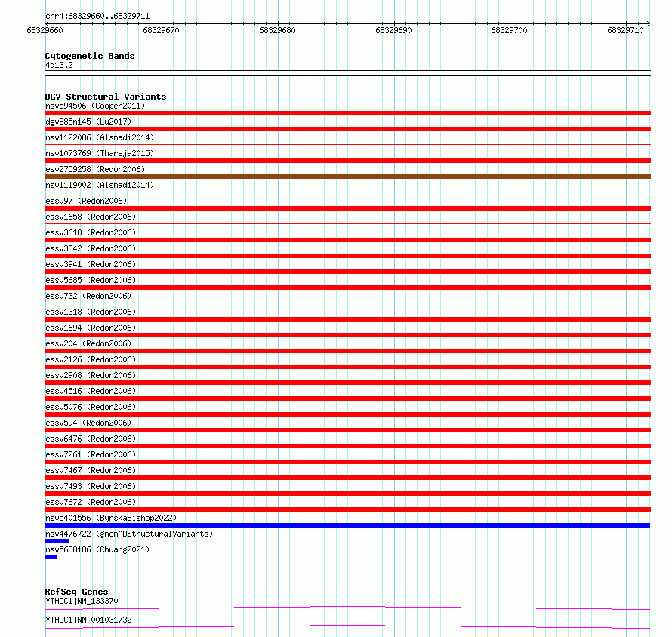Click the red bar under nsv594506

[347, 113]
